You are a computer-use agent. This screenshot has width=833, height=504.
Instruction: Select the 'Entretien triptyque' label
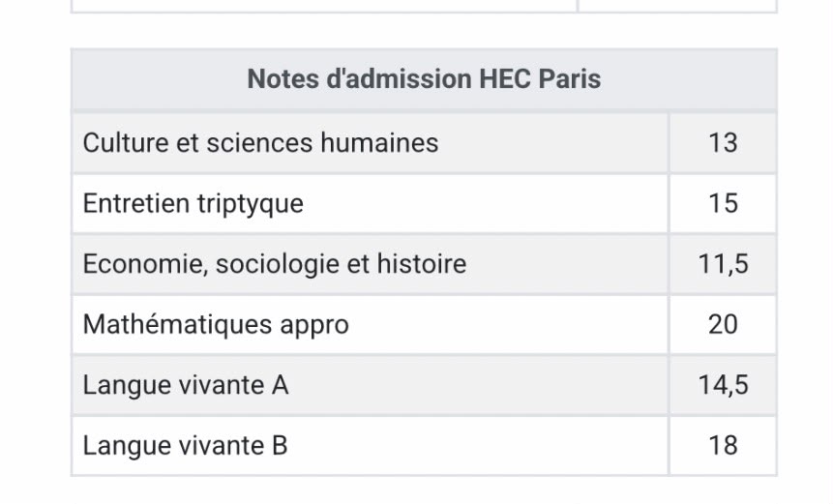pyautogui.click(x=193, y=204)
